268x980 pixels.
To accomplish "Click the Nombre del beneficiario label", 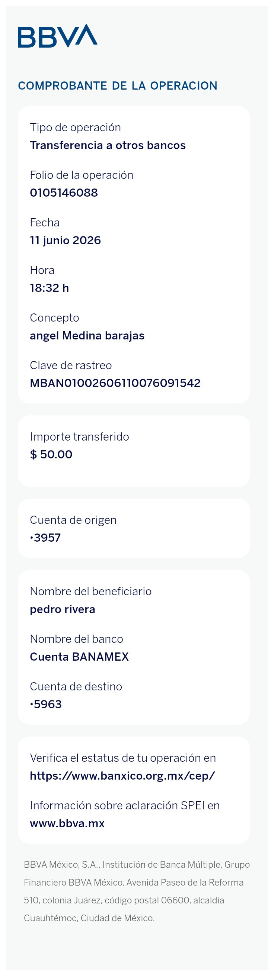I will coord(90,591).
